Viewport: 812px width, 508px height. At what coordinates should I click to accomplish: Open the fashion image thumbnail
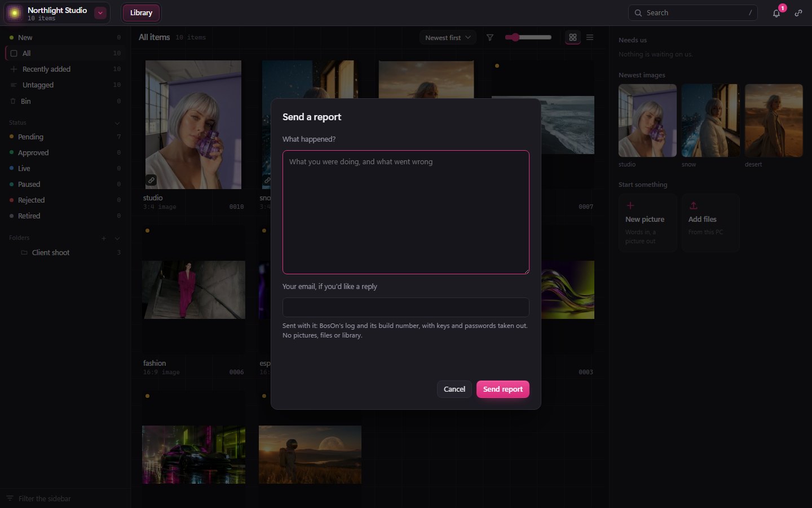point(193,290)
